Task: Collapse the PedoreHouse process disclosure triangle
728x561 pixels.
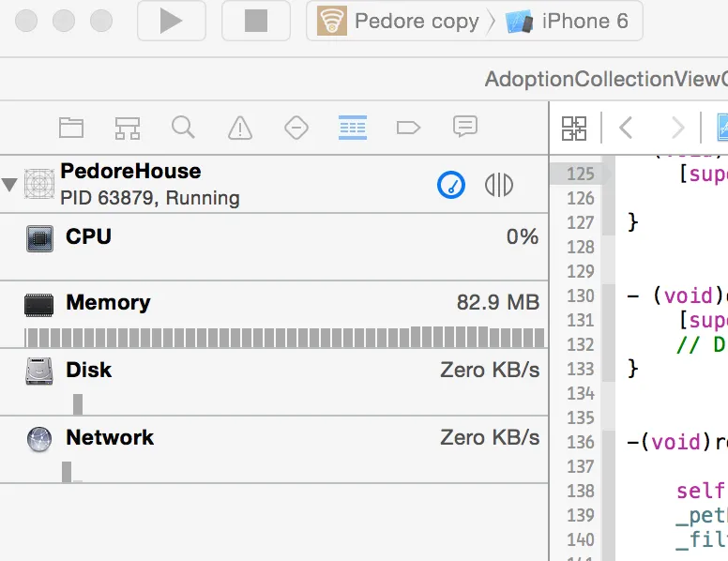Action: (10, 184)
